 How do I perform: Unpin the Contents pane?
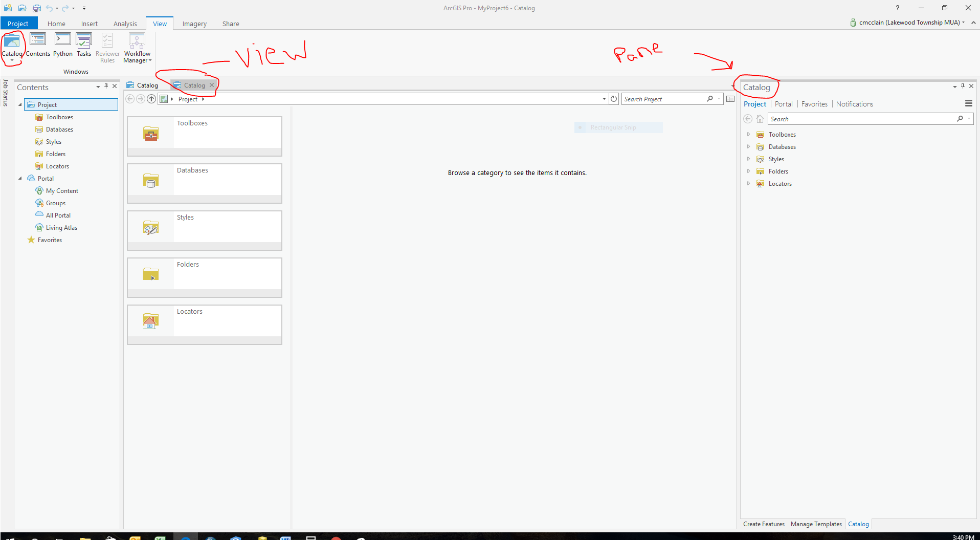click(x=106, y=86)
